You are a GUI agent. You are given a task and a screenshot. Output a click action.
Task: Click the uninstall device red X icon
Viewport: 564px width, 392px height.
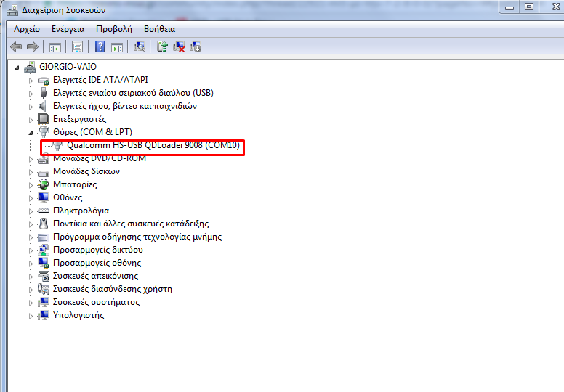coord(179,46)
